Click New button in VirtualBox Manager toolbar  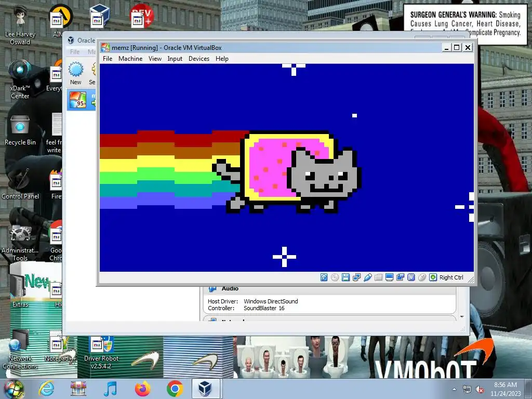click(75, 73)
